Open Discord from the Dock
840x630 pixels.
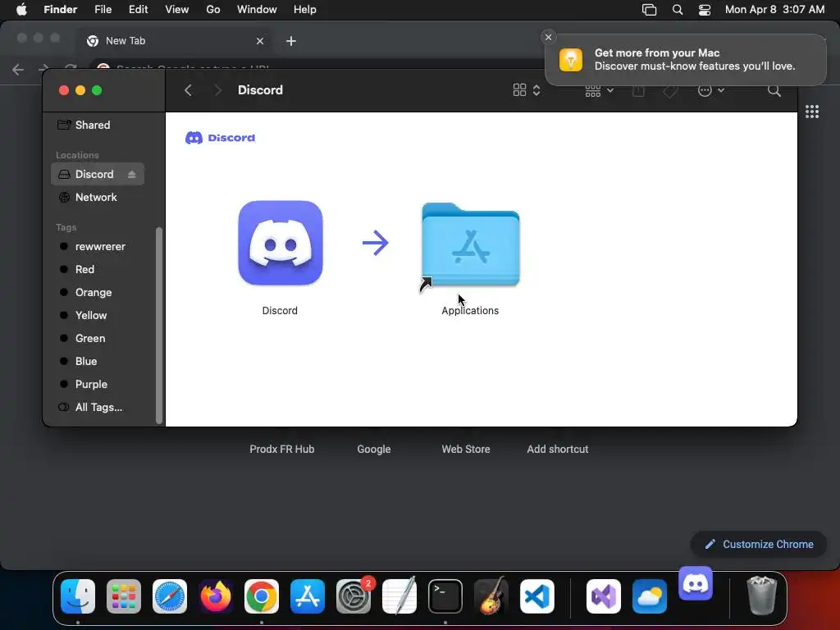[x=696, y=584]
